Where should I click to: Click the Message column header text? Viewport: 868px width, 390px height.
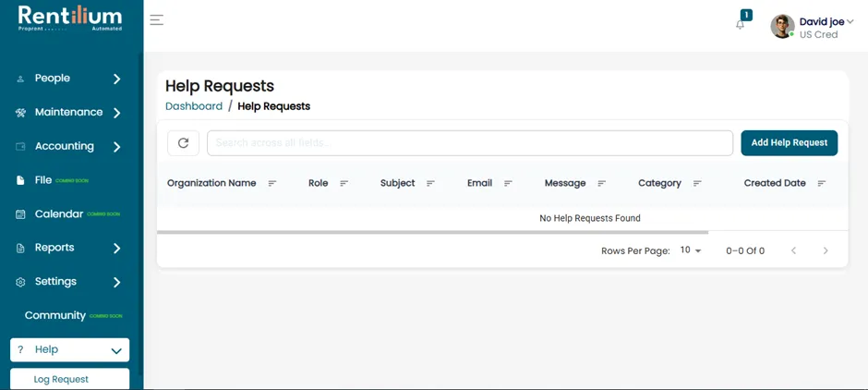(565, 183)
